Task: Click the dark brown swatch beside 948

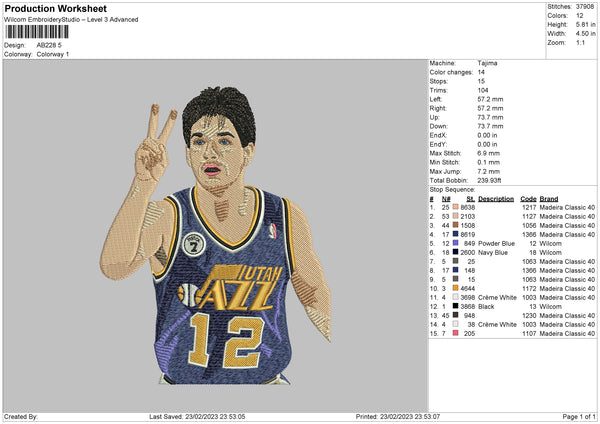Action: click(455, 315)
